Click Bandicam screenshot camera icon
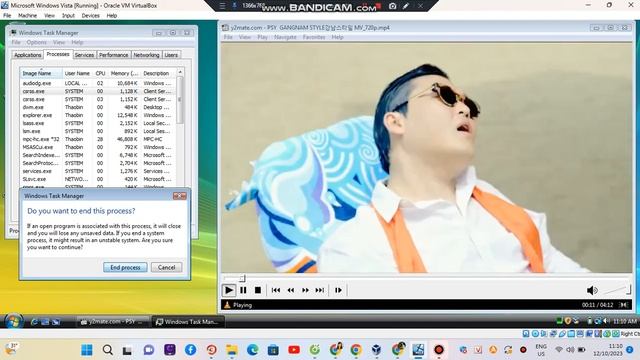640x360 pixels. click(392, 6)
